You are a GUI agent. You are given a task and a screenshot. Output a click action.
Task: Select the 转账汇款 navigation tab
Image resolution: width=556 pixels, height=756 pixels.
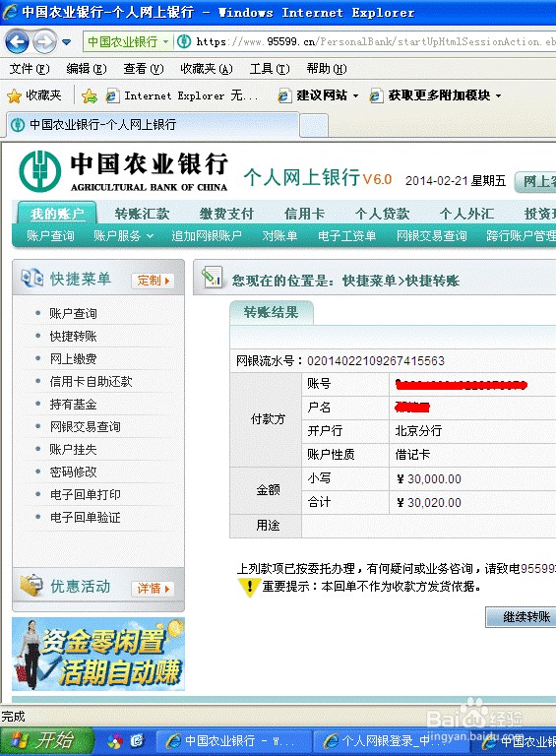click(x=142, y=214)
